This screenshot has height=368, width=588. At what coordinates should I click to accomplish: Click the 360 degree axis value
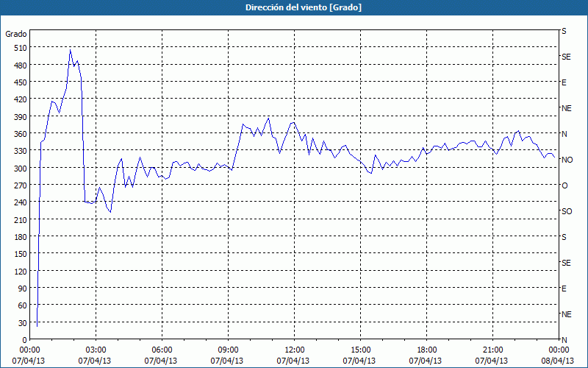pyautogui.click(x=21, y=134)
